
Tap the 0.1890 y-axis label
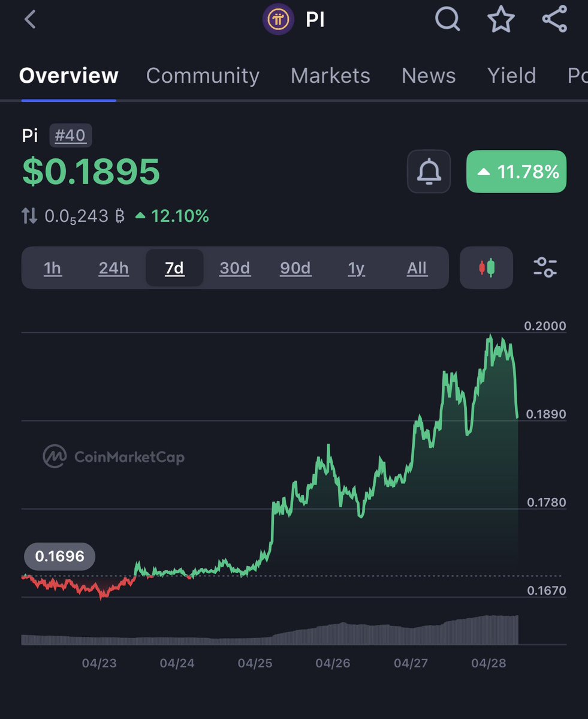coord(546,414)
